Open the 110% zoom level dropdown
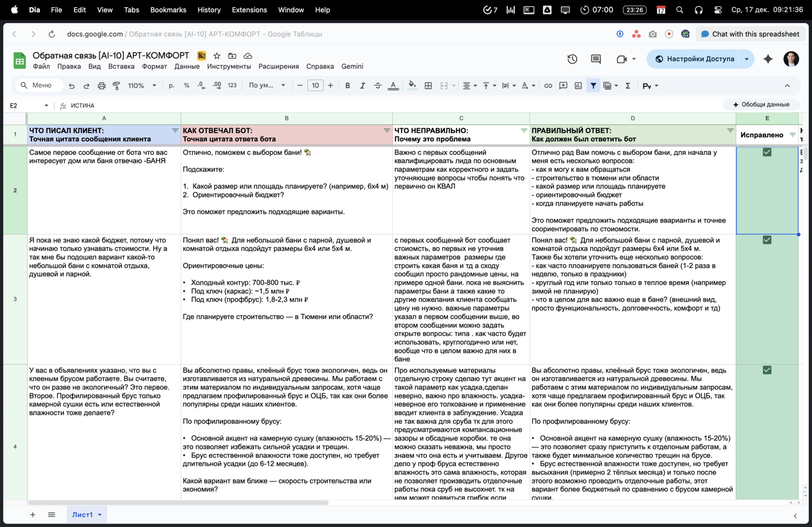This screenshot has width=812, height=527. (142, 85)
